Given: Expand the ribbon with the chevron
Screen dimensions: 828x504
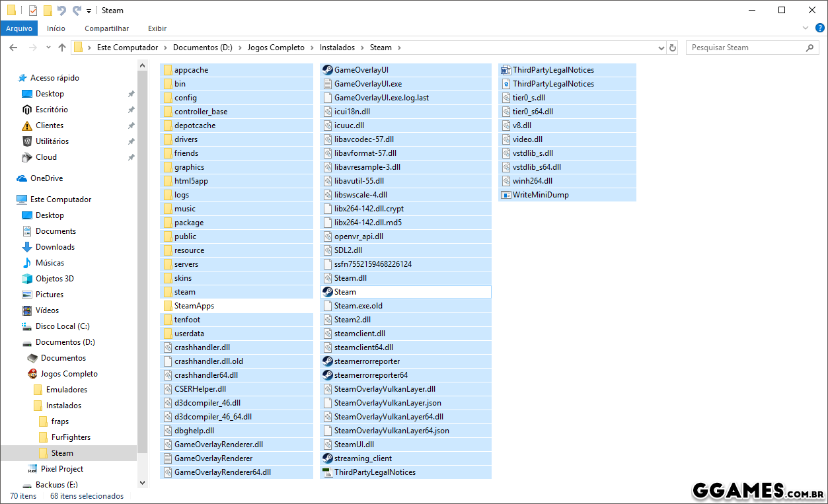Looking at the screenshot, I should point(805,28).
